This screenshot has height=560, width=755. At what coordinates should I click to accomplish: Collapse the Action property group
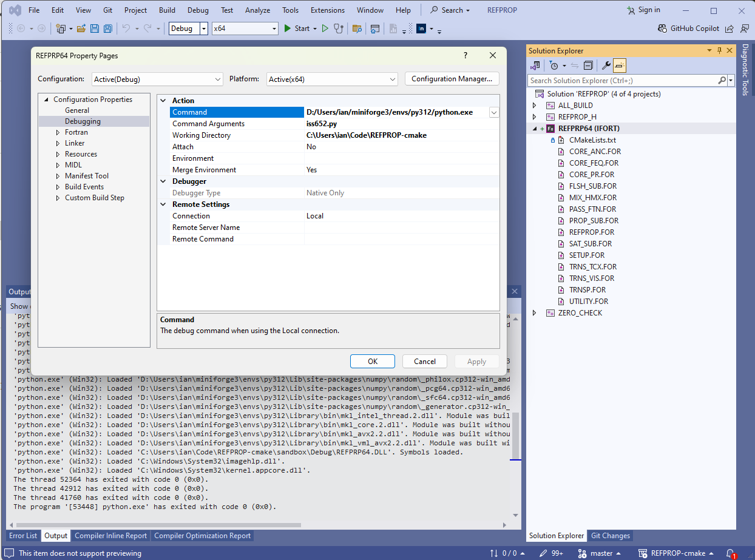tap(163, 101)
